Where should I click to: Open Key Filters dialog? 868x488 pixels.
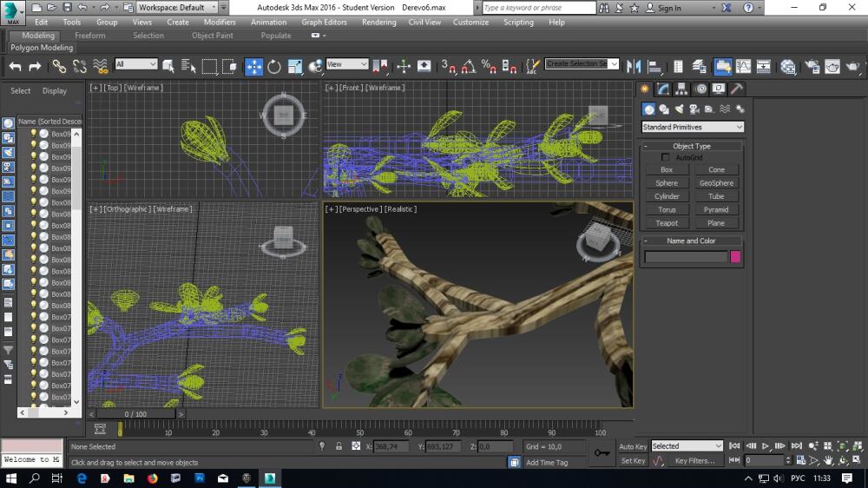tap(694, 461)
